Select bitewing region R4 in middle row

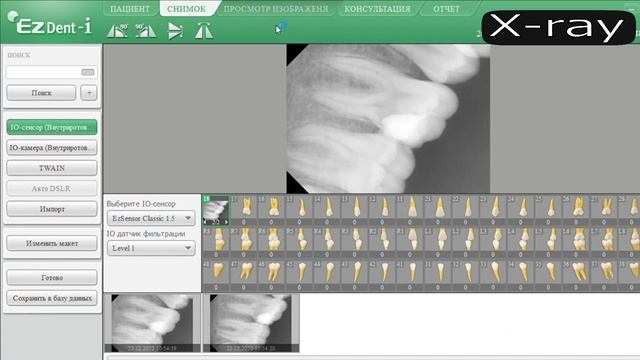tap(327, 242)
